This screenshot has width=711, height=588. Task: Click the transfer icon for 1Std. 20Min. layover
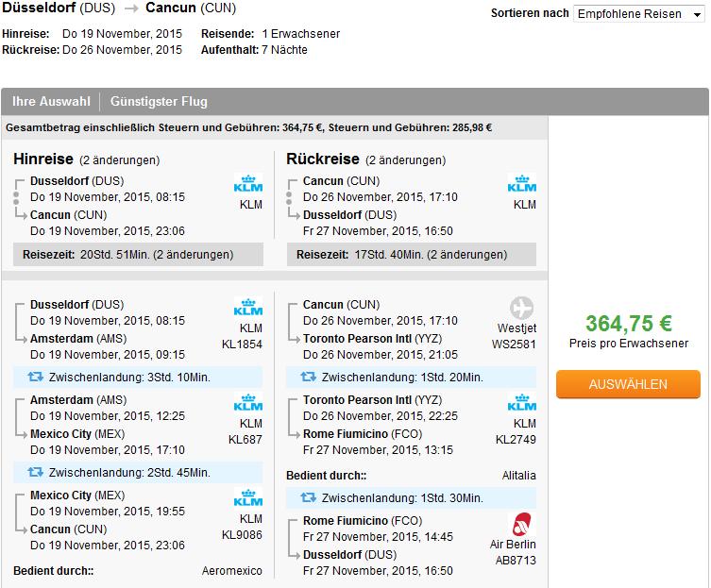(x=309, y=377)
